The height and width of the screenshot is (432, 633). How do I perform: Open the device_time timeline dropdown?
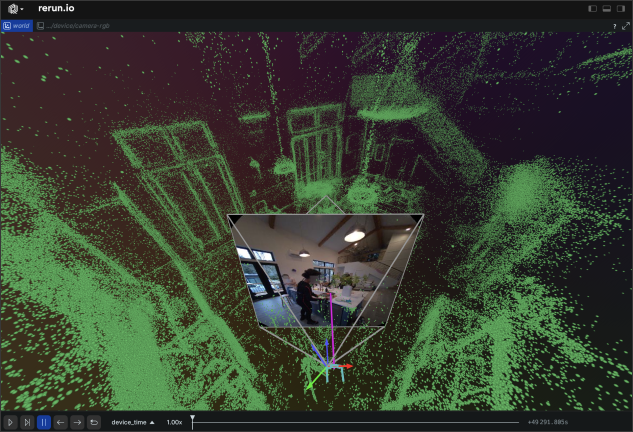[x=133, y=422]
